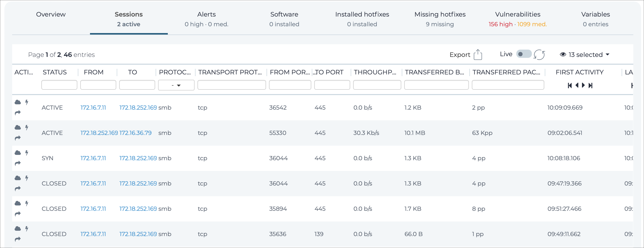Viewport: 644px width, 248px height.
Task: Click cloud icon in the 36542 port row
Action: click(18, 102)
